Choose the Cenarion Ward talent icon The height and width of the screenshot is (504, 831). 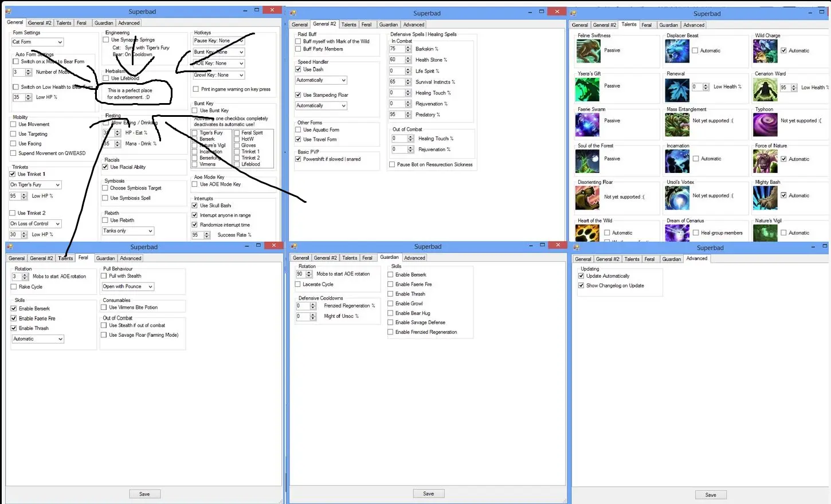coord(765,90)
